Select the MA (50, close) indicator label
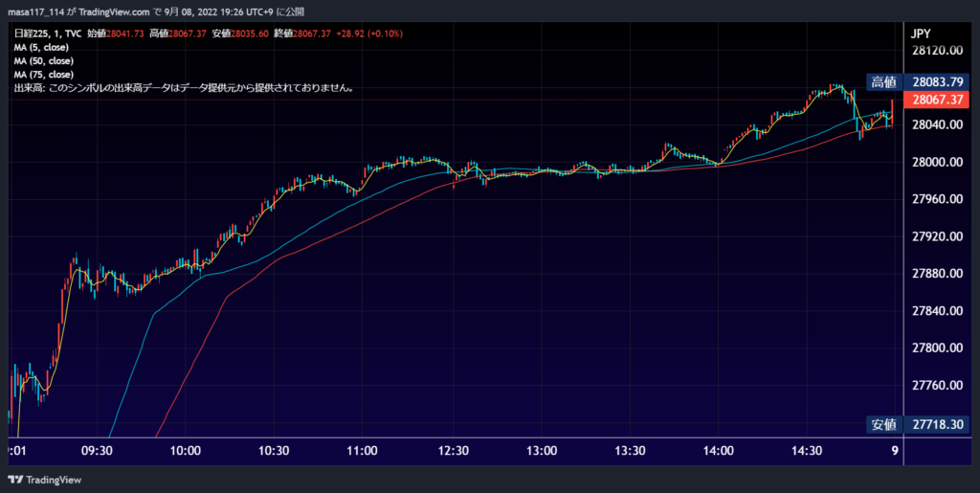The image size is (980, 493). tap(44, 61)
